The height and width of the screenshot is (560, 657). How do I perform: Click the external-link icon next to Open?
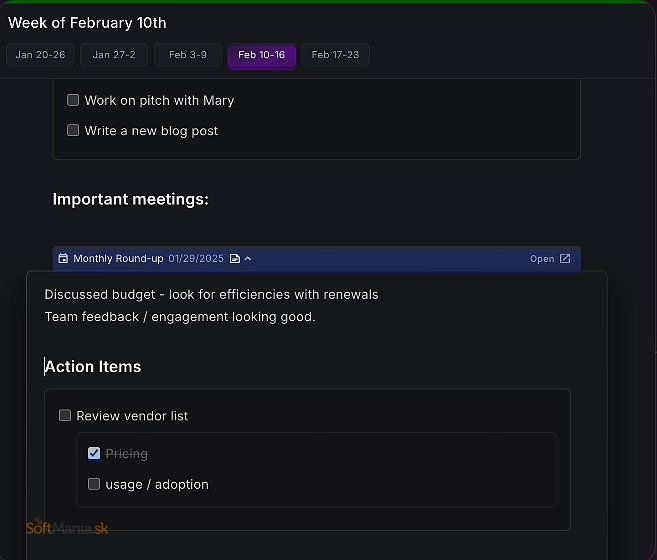pos(565,259)
